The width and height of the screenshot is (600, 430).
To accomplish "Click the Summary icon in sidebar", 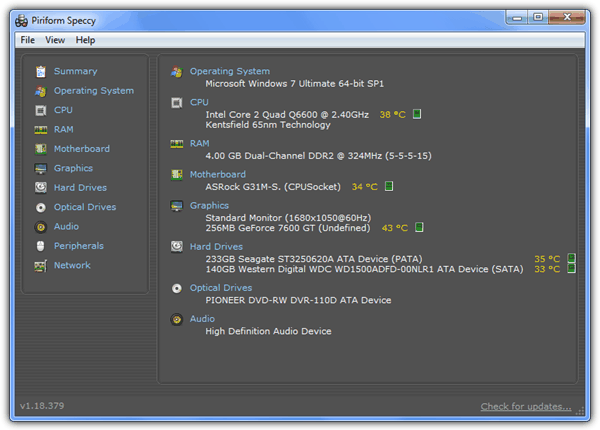I will pyautogui.click(x=41, y=72).
